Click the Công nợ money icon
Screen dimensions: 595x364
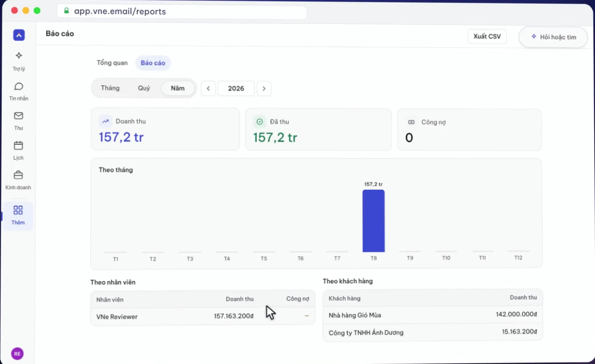click(x=411, y=122)
